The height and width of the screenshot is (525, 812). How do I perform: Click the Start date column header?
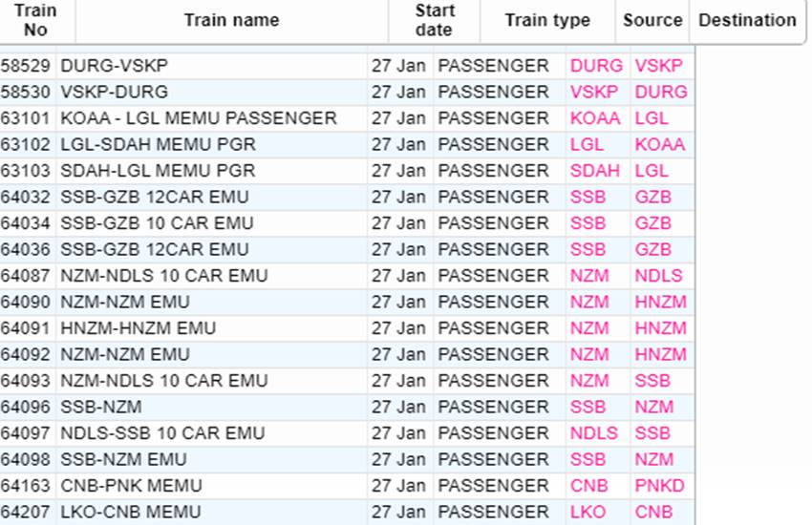434,21
